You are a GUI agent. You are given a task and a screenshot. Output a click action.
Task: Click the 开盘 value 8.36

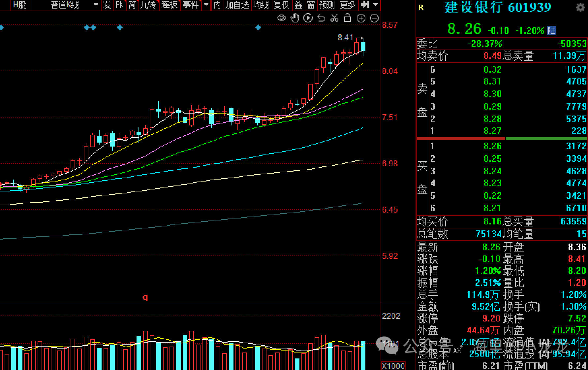coord(577,247)
